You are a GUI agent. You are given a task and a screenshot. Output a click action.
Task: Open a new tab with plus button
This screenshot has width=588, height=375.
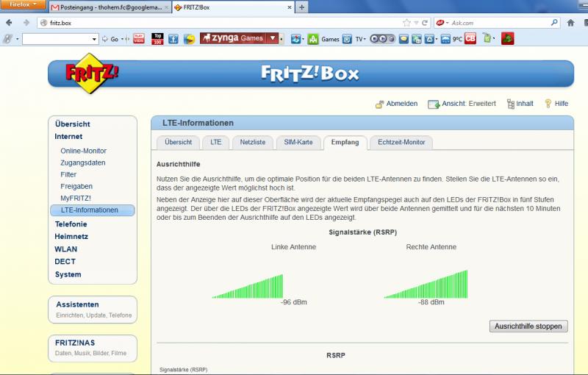coord(301,7)
